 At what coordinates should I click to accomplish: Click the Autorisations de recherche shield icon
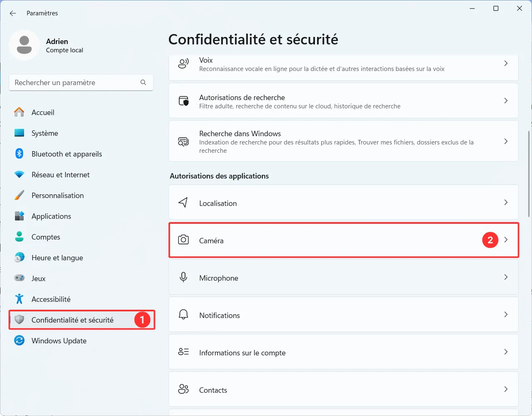[183, 101]
